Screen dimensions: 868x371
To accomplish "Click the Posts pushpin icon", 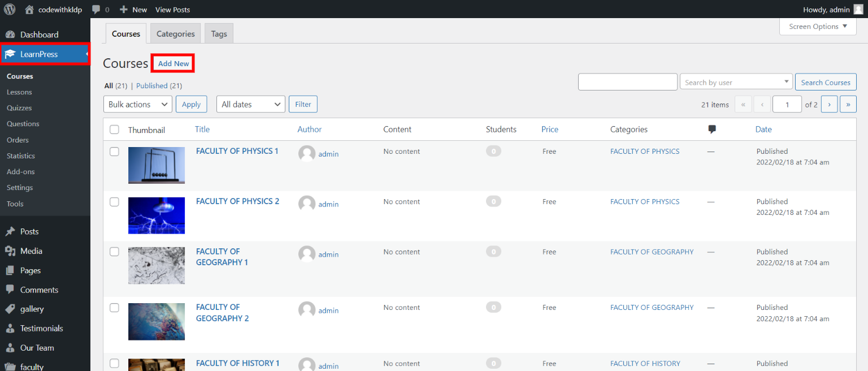I will pyautogui.click(x=10, y=231).
